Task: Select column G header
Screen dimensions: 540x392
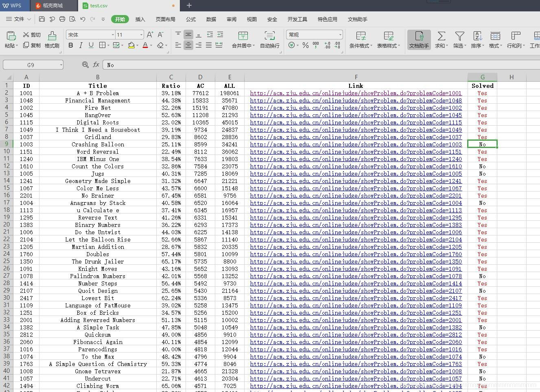Action: pos(482,77)
